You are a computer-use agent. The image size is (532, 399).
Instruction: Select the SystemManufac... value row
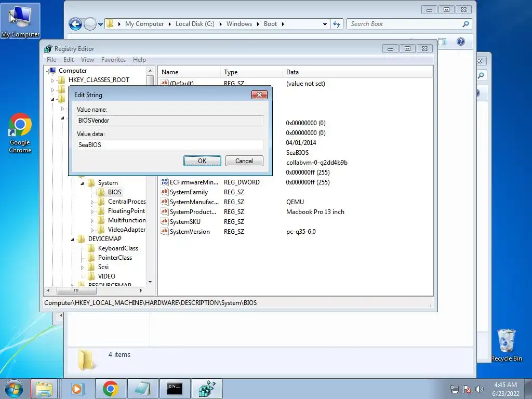(x=296, y=202)
